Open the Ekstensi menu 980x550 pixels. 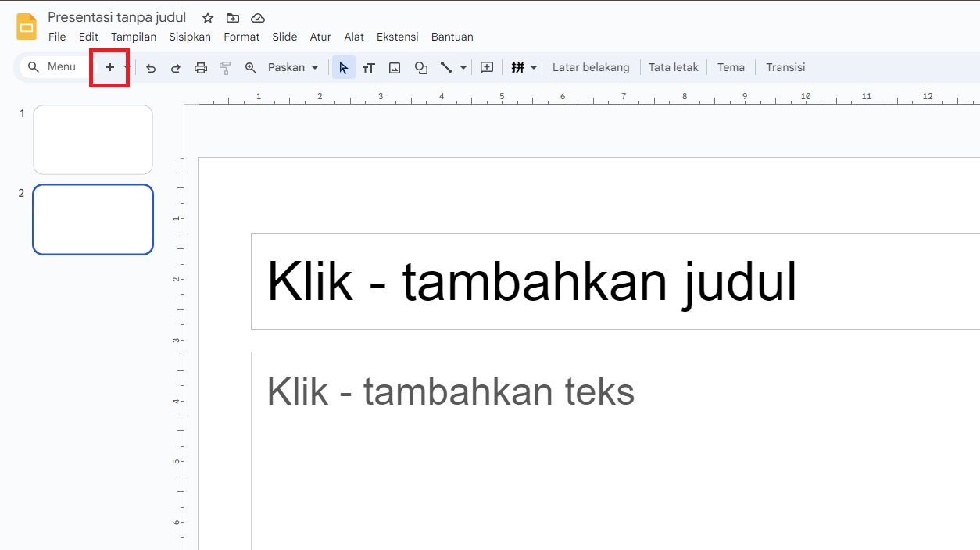tap(397, 37)
